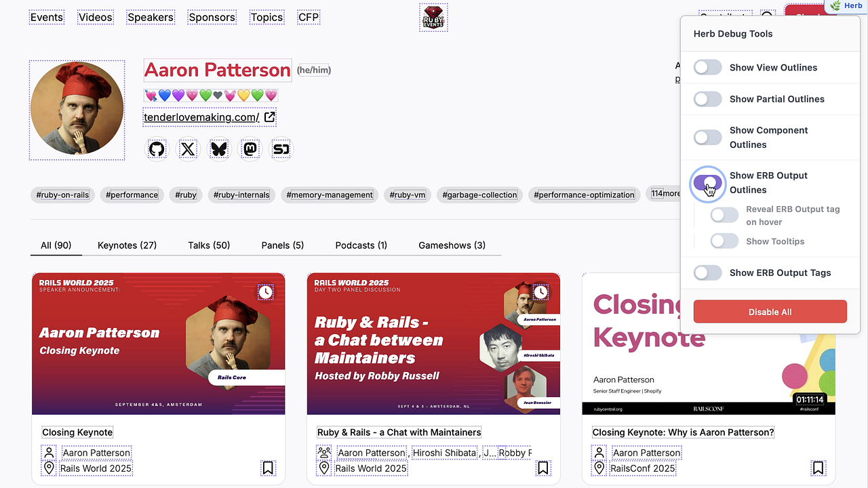Image resolution: width=868 pixels, height=488 pixels.
Task: Open the Mastodon social icon
Action: point(250,149)
